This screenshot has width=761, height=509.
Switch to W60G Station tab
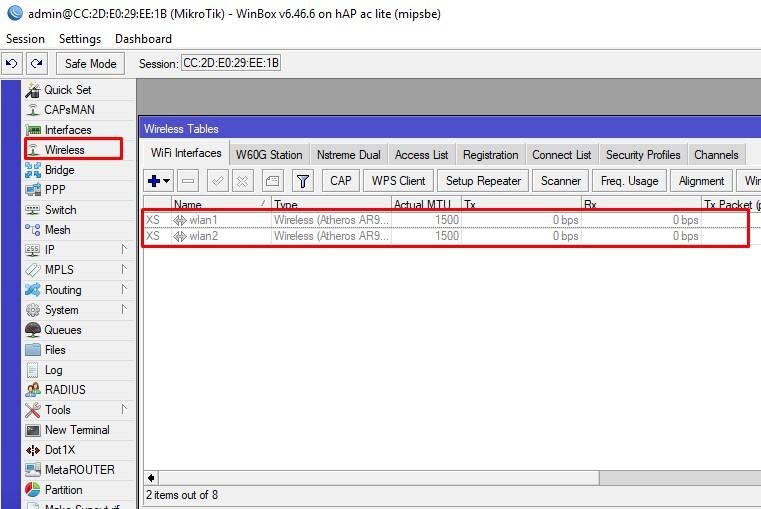[269, 155]
